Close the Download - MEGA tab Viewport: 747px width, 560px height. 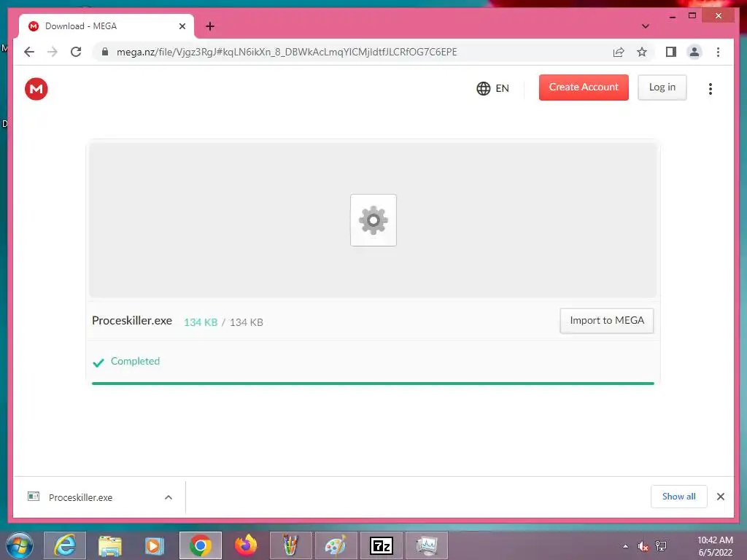click(x=182, y=26)
